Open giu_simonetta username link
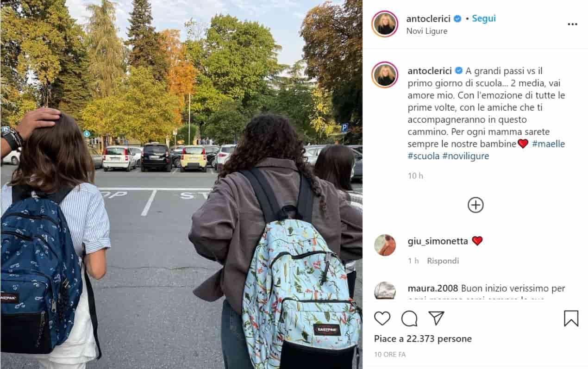The image size is (588, 369). [x=438, y=241]
